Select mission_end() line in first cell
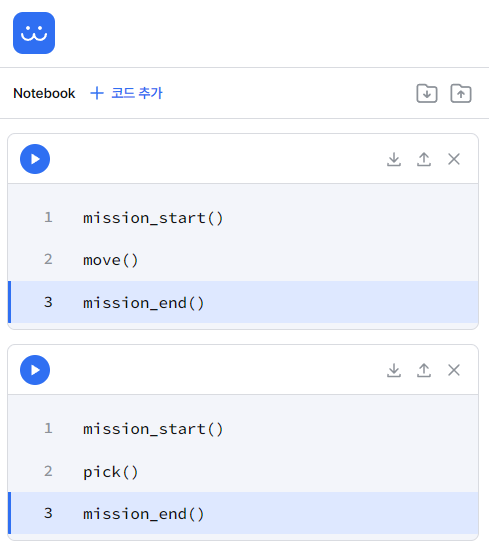Screen dimensions: 489x547 pyautogui.click(x=243, y=302)
